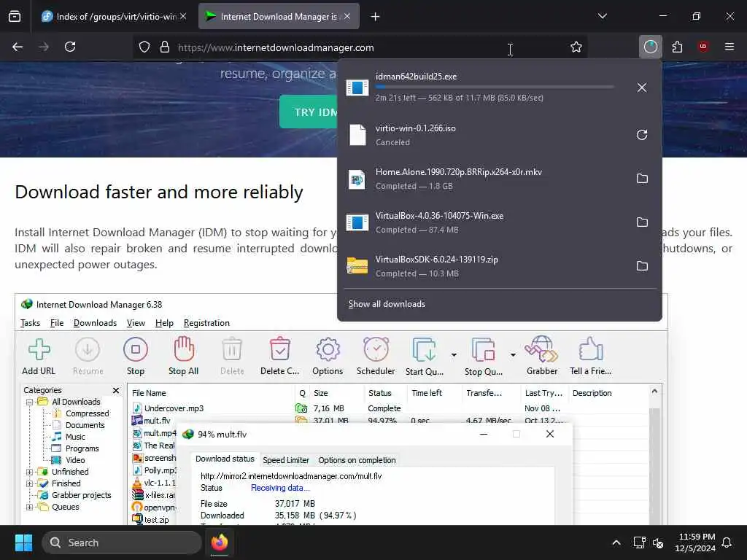Open the IDM Tasks menu
The height and width of the screenshot is (560, 747).
[30, 323]
